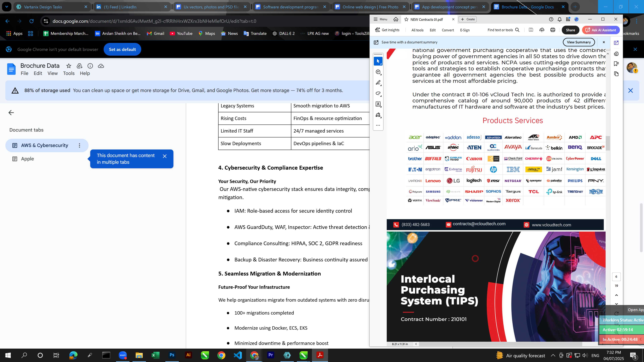The width and height of the screenshot is (644, 362).
Task: Open Excel from the taskbar
Action: 155,355
